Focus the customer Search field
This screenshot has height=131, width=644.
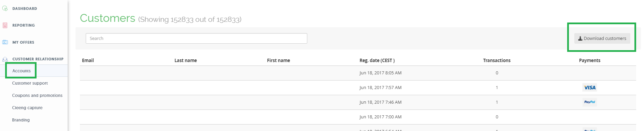[196, 39]
